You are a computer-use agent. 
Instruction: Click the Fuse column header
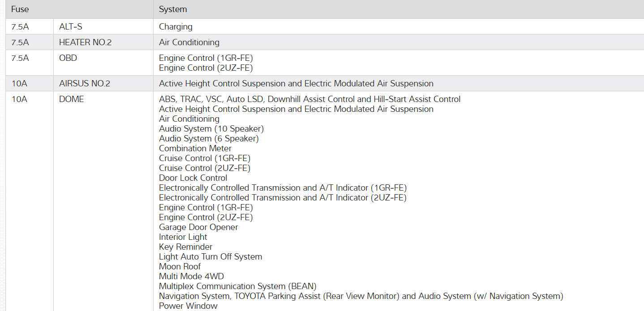click(20, 9)
